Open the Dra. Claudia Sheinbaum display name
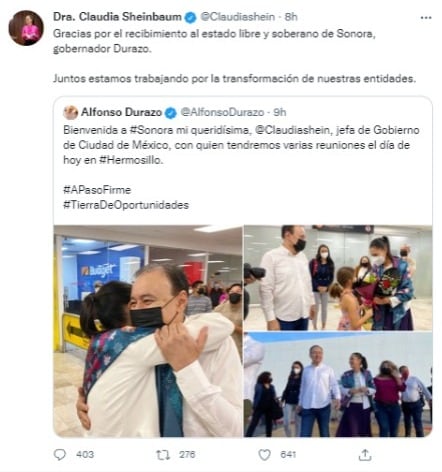 [x=117, y=17]
